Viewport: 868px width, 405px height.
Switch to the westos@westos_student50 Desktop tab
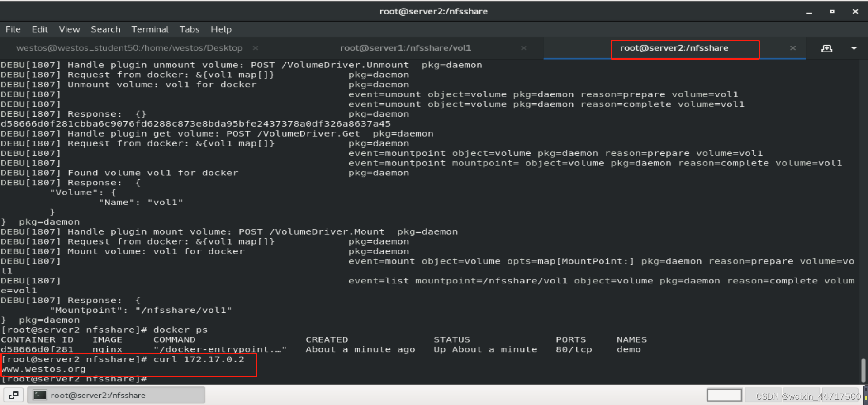pyautogui.click(x=129, y=48)
